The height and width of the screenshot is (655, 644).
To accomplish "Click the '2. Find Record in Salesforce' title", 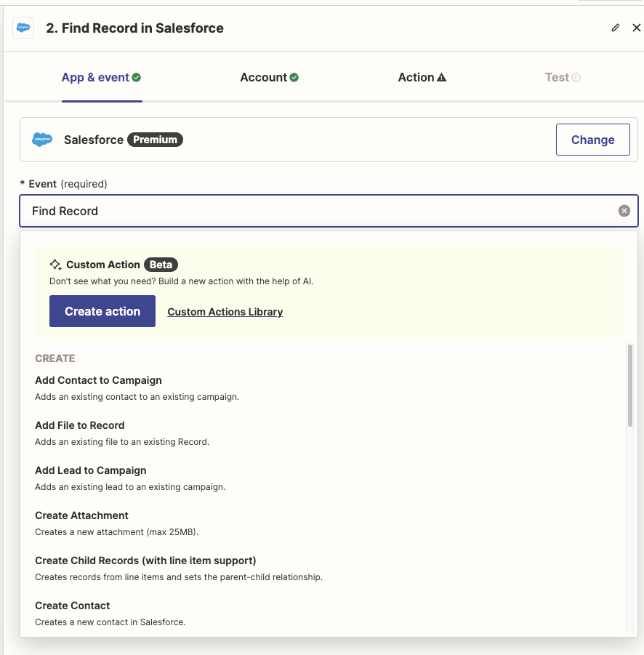I will [135, 28].
